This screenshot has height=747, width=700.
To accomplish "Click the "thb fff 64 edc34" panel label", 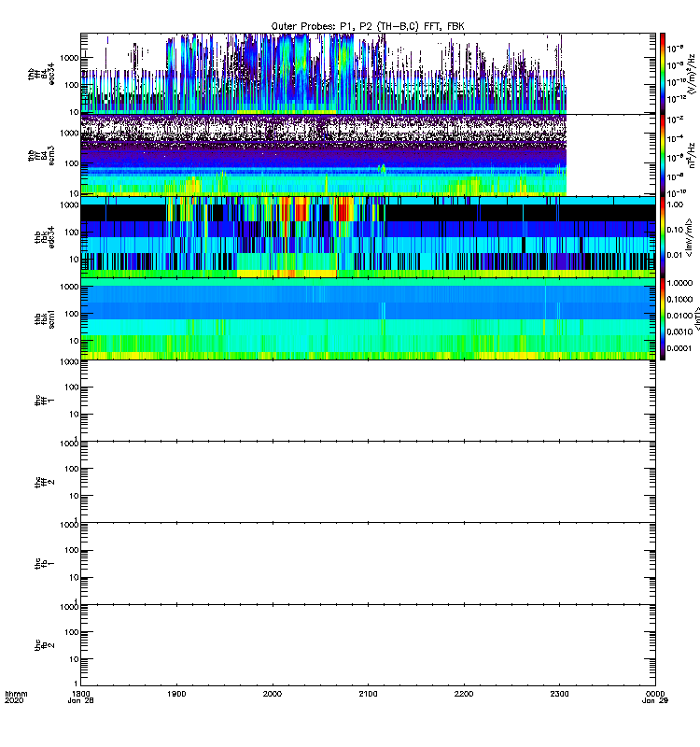I will point(41,75).
